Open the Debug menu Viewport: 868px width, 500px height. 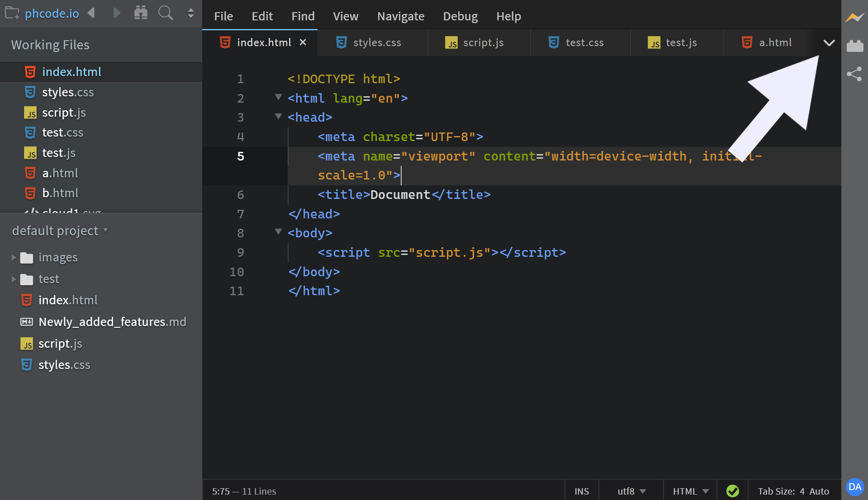coord(460,16)
